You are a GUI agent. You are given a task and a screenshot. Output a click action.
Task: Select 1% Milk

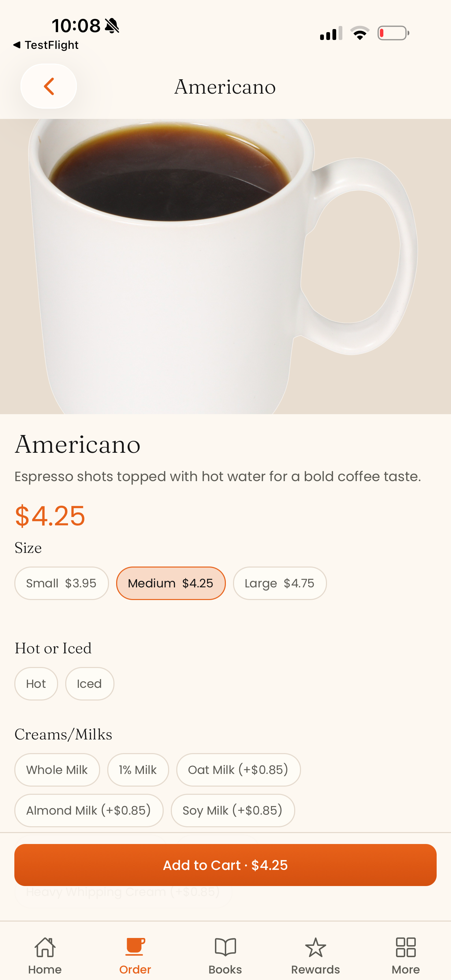click(138, 770)
